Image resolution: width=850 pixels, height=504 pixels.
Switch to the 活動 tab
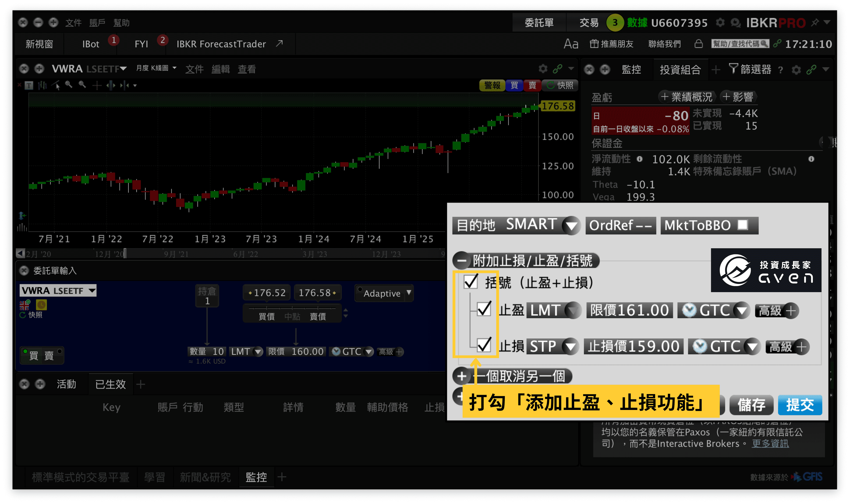[x=67, y=384]
